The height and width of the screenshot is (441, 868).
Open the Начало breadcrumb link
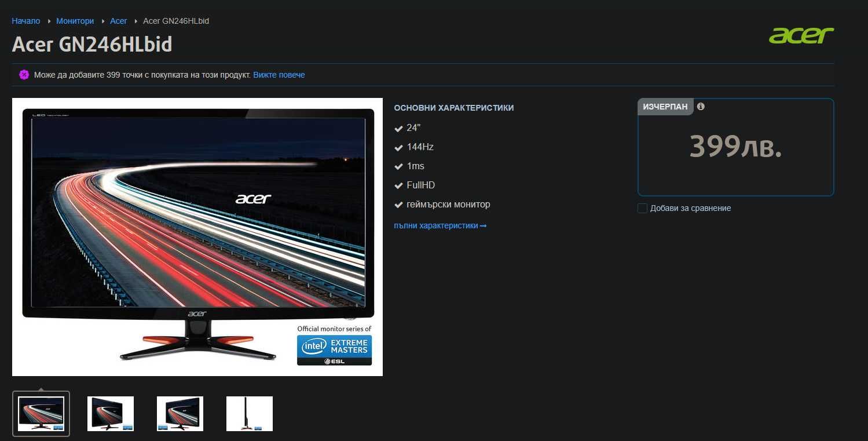(x=26, y=21)
